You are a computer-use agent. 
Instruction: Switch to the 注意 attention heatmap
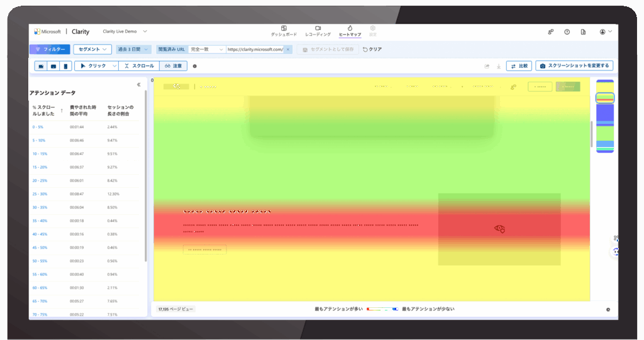click(174, 66)
